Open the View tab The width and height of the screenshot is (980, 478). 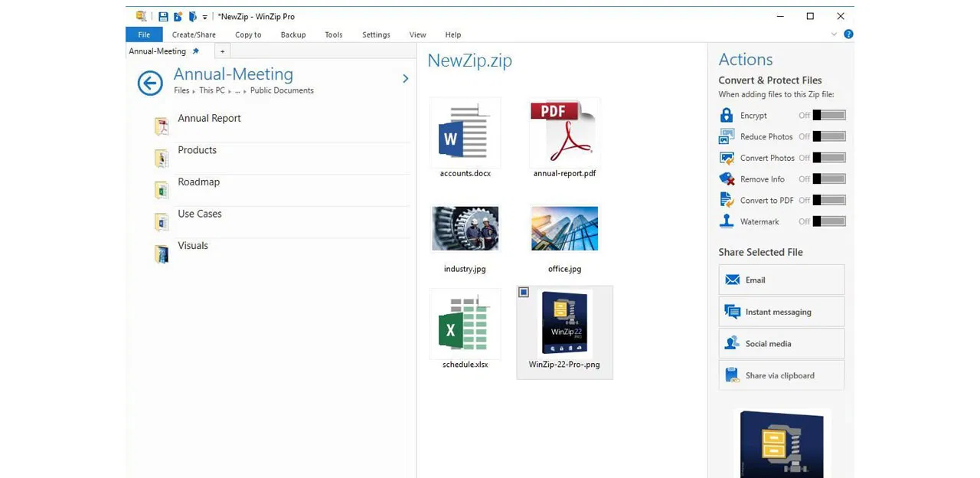click(x=417, y=34)
